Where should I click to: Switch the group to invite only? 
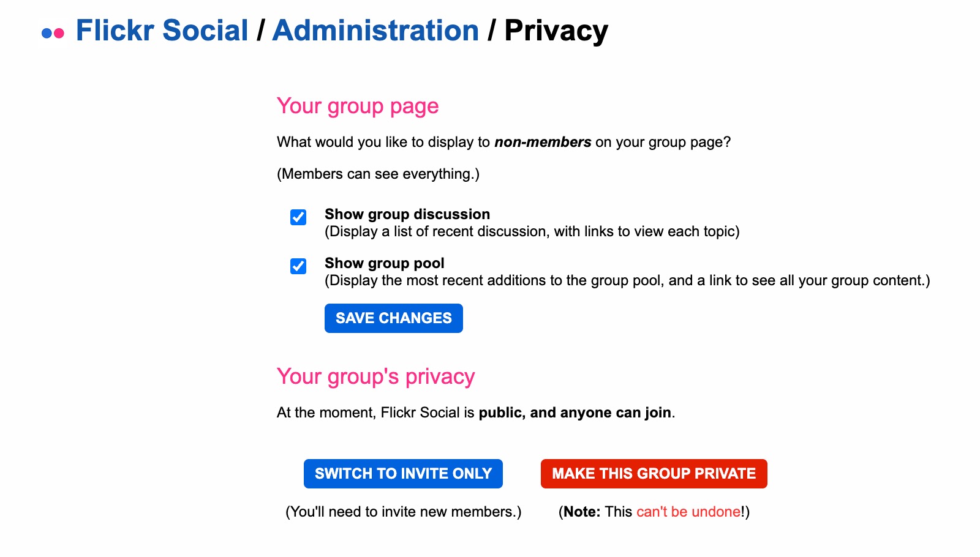tap(403, 474)
